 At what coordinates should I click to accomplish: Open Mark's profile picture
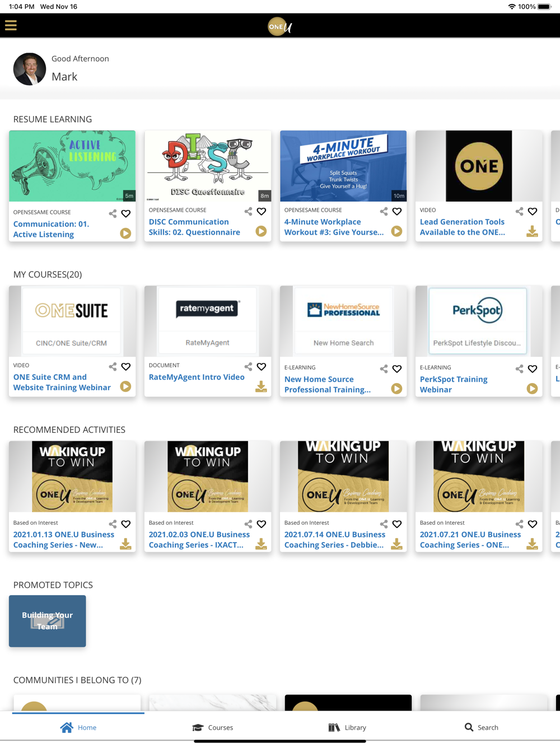[30, 69]
